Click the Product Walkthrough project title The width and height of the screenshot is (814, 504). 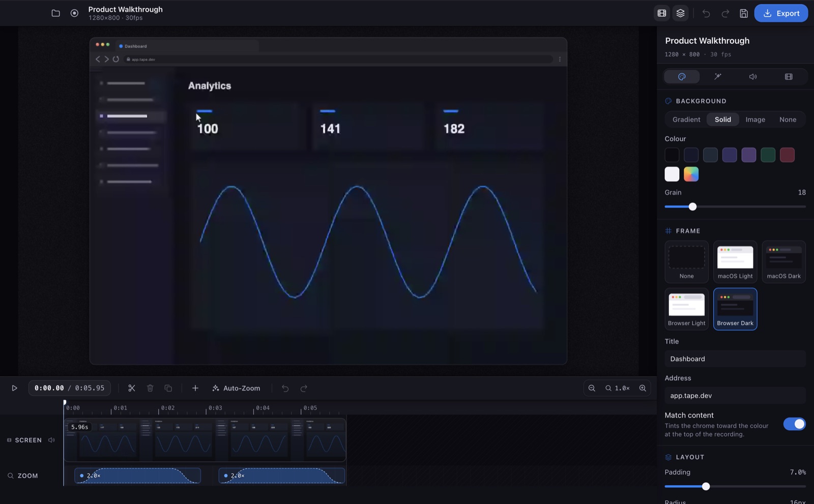coord(126,9)
